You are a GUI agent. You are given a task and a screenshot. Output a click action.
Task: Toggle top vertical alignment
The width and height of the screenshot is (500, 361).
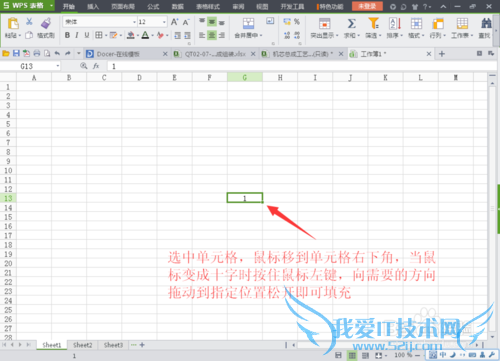click(x=202, y=22)
